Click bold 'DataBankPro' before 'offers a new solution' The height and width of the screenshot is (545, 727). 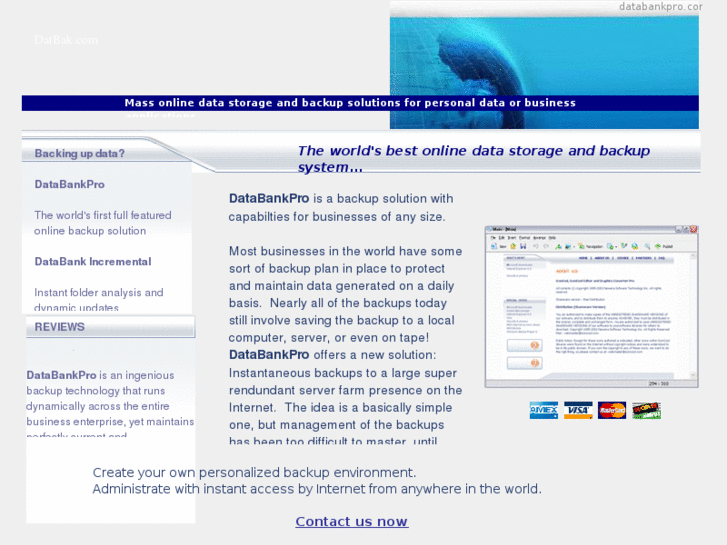pyautogui.click(x=269, y=355)
